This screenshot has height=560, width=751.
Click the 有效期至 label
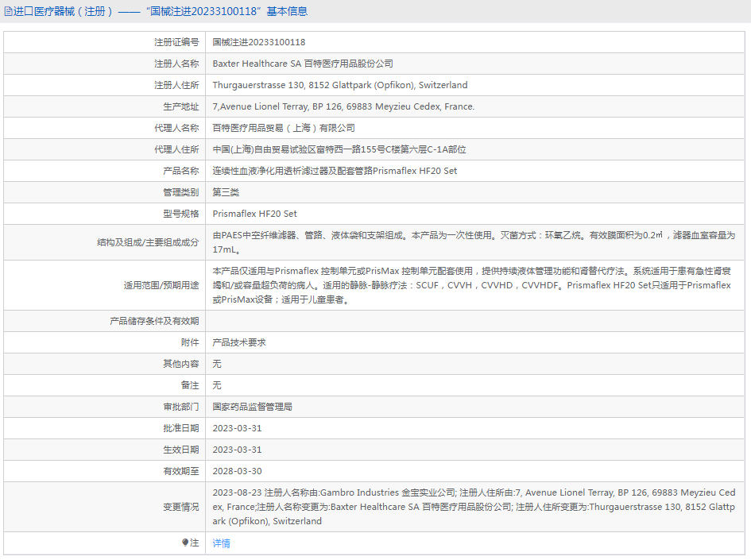click(181, 472)
